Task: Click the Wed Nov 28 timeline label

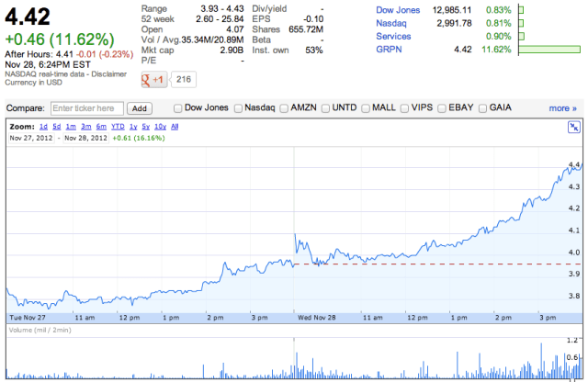Action: (x=316, y=318)
